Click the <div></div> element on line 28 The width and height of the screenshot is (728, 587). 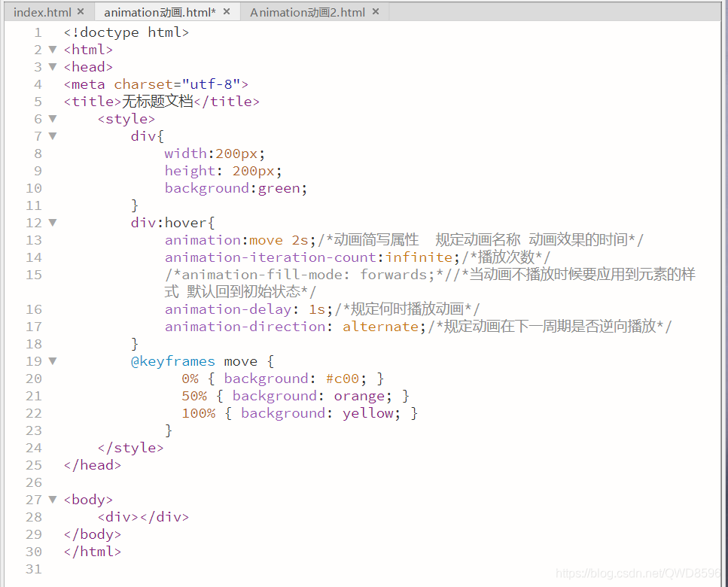pos(143,517)
